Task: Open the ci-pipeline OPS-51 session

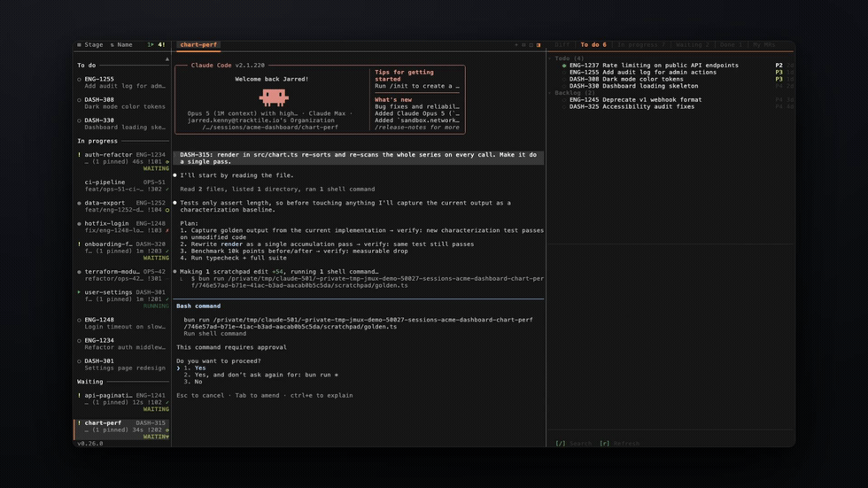Action: tap(123, 185)
